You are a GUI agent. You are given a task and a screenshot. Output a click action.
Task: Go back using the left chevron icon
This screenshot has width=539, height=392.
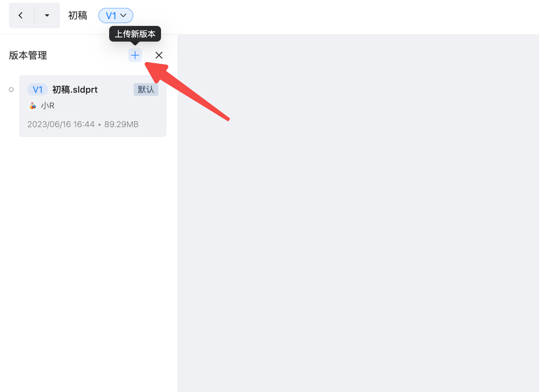tap(21, 15)
